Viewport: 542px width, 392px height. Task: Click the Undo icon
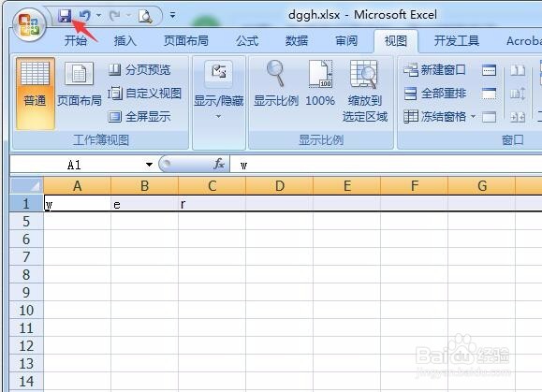(85, 16)
